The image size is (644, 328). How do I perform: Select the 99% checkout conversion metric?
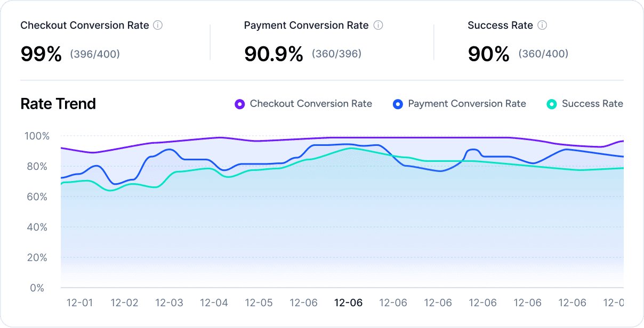click(41, 53)
